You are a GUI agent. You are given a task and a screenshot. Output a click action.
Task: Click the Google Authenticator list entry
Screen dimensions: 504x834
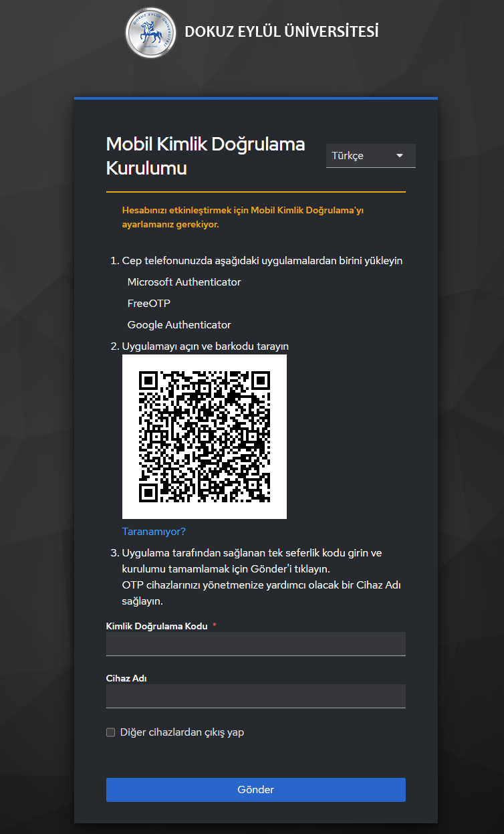point(179,325)
